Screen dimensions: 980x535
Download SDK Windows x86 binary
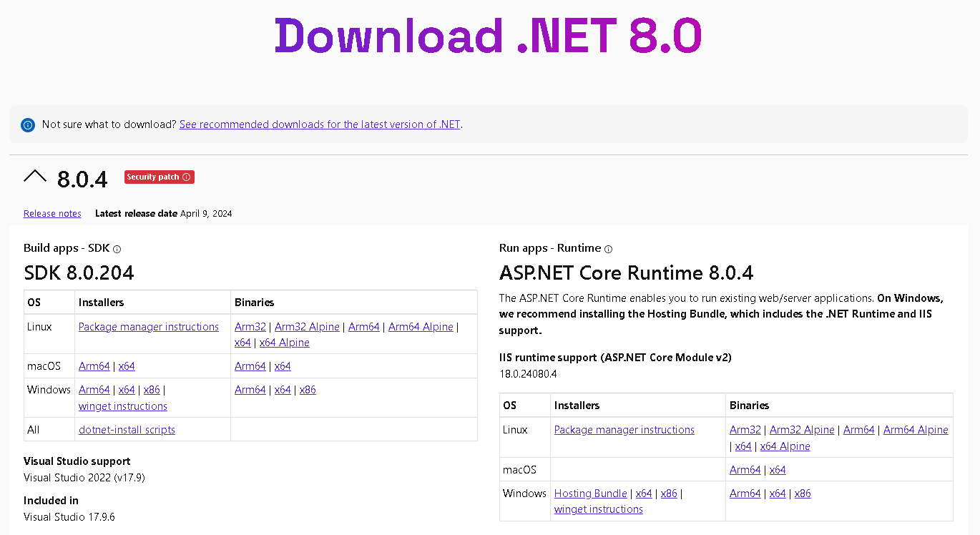pyautogui.click(x=308, y=390)
